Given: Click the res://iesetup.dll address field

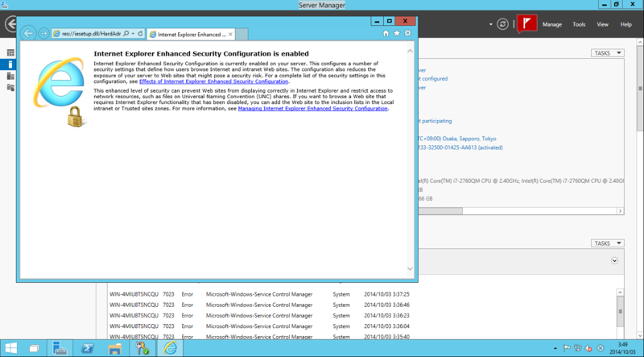Looking at the screenshot, I should [91, 34].
